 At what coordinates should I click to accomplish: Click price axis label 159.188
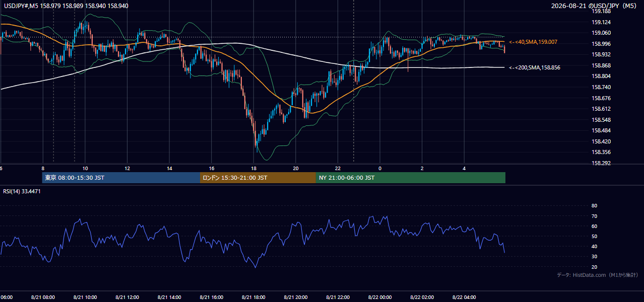point(601,11)
